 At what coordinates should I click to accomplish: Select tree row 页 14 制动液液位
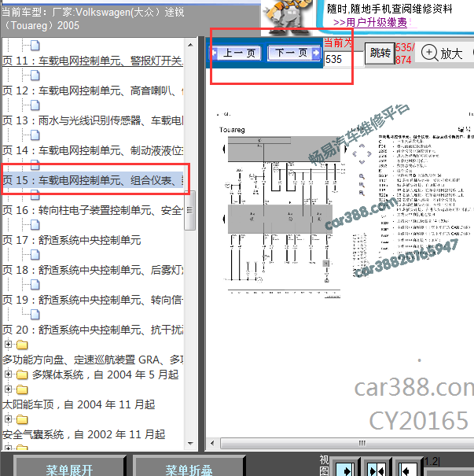93,150
